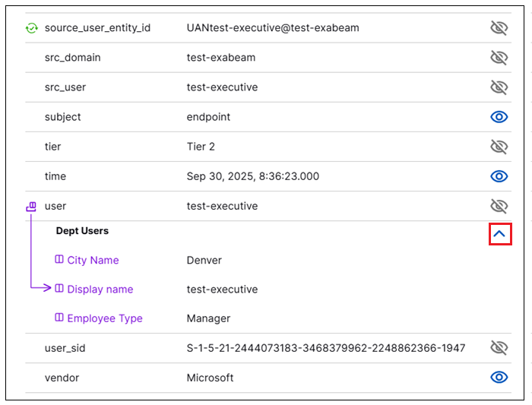Hide the time field using eye icon
Viewport: 532px width, 405px height.
[x=499, y=176]
